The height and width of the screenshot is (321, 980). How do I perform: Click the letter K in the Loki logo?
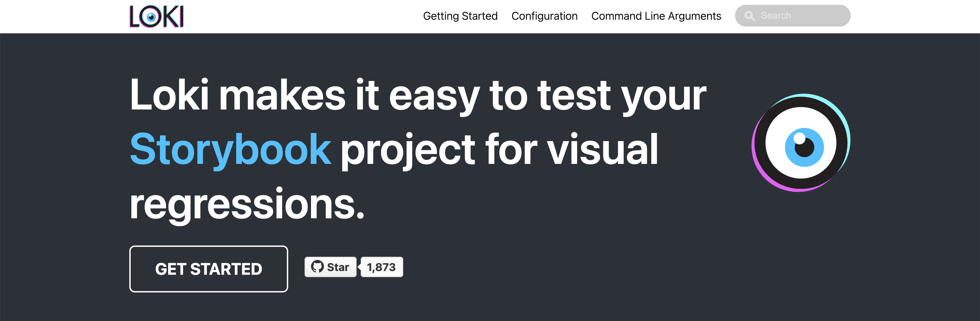170,16
